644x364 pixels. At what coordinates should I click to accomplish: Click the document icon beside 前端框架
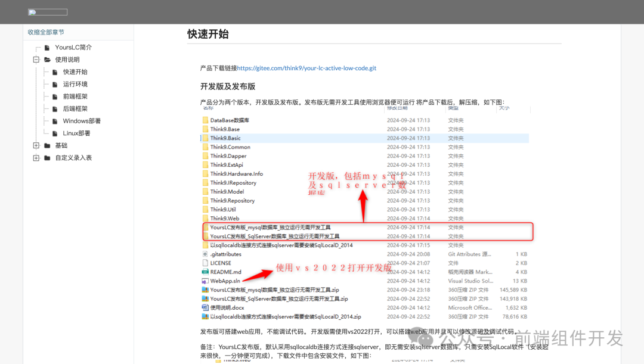point(55,97)
